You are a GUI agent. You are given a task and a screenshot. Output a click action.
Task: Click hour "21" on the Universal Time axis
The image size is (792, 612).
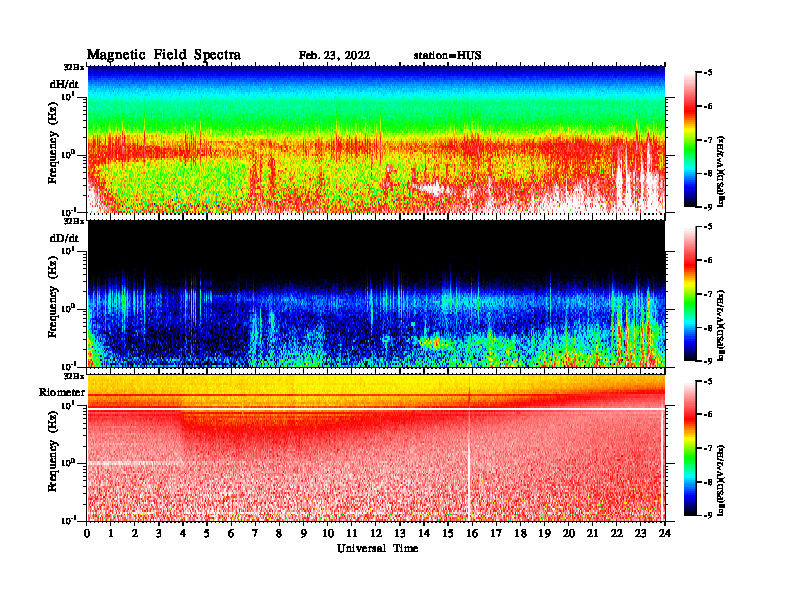pyautogui.click(x=592, y=534)
